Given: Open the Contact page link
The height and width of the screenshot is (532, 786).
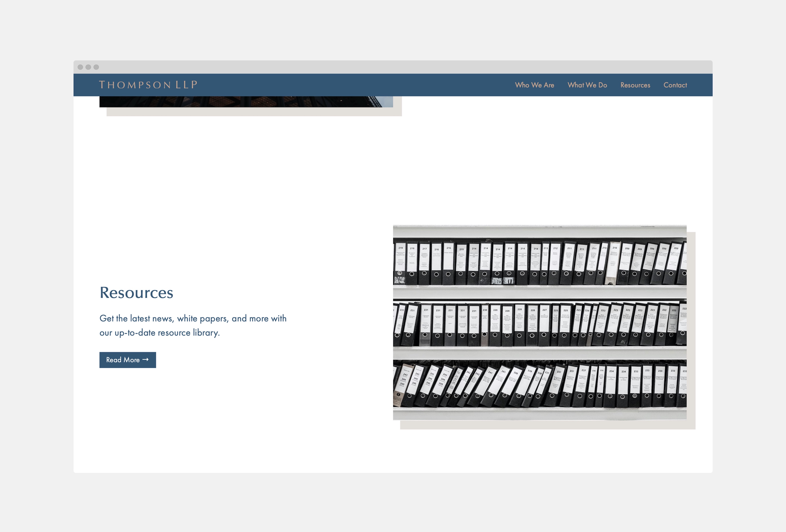Looking at the screenshot, I should (675, 85).
